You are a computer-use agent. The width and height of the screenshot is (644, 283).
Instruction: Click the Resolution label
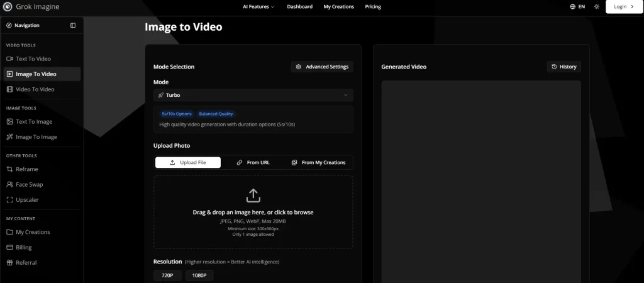167,261
